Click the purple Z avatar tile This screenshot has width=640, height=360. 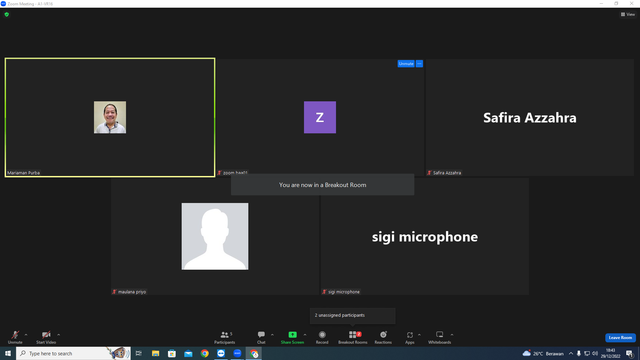coord(320,117)
